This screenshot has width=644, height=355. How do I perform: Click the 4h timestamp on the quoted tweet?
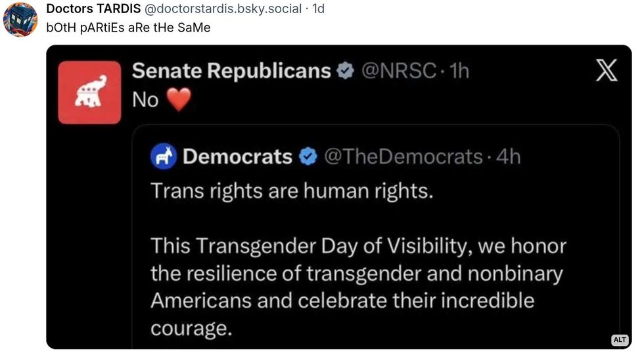(x=508, y=157)
